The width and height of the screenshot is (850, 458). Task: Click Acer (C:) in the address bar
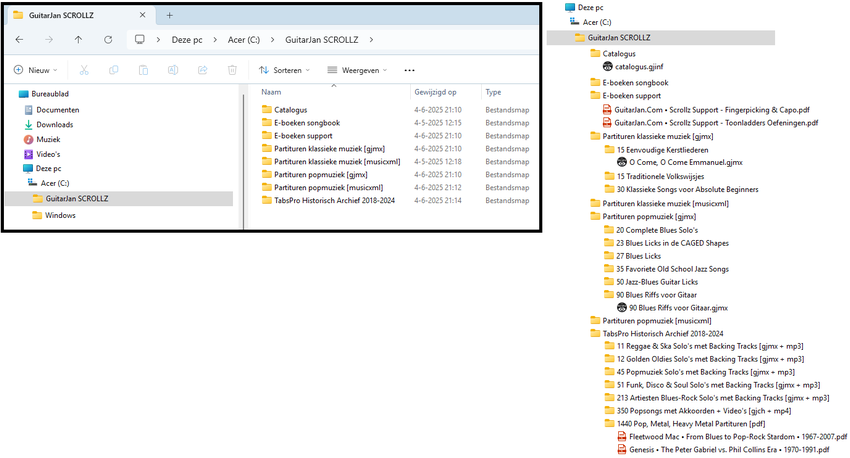(244, 40)
